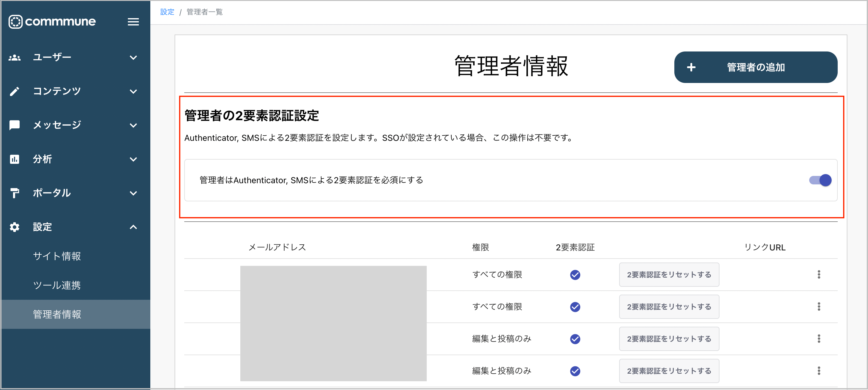Click 2要素認証 checkmark in third row
868x390 pixels.
575,339
